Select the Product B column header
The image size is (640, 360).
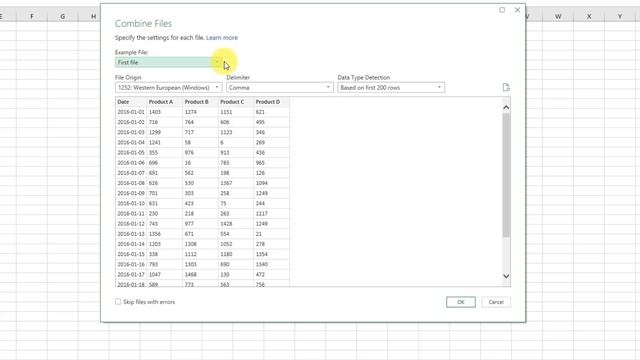200,102
